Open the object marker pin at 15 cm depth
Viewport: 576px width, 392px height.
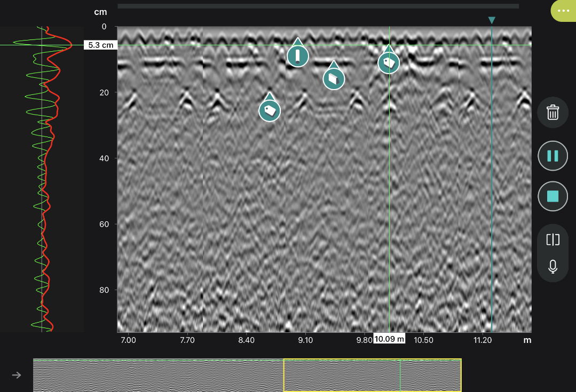tap(334, 78)
